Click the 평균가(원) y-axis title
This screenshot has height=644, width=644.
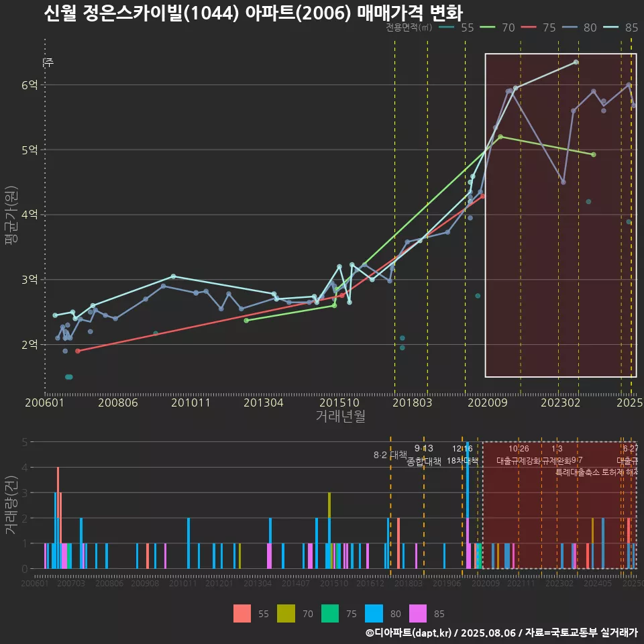(11, 215)
